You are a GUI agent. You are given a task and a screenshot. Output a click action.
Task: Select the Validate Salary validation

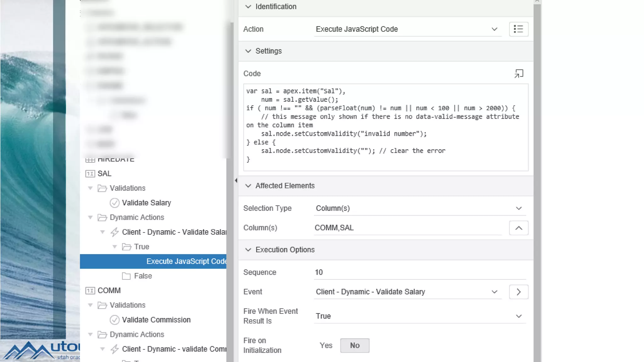click(147, 203)
